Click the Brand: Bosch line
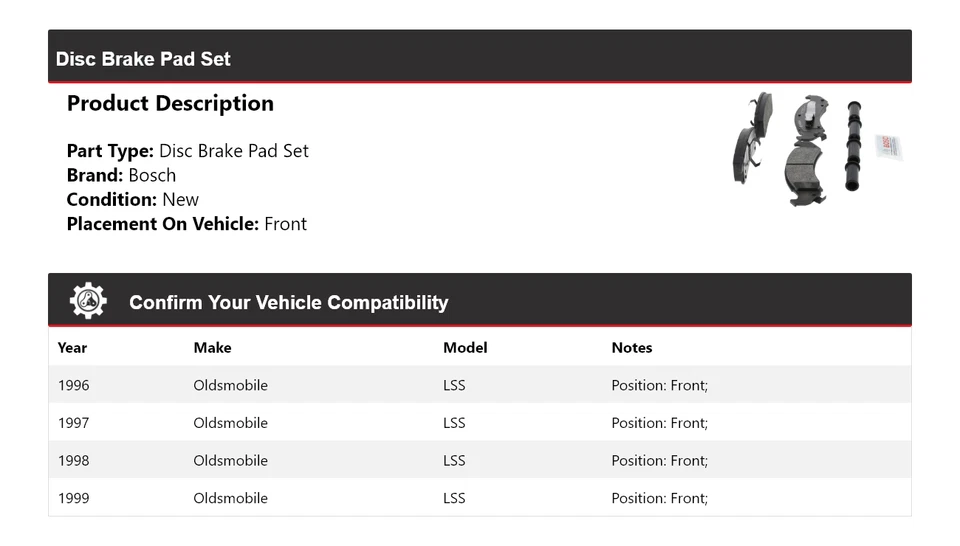 (121, 175)
